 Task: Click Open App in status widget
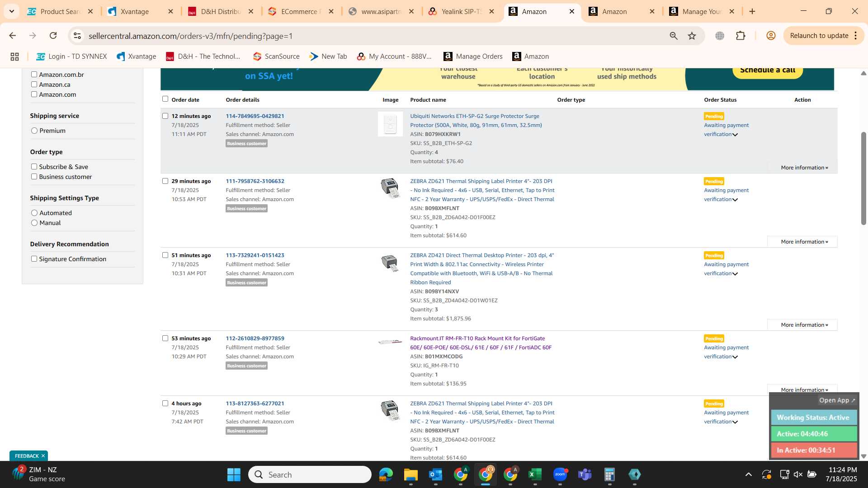click(x=837, y=400)
